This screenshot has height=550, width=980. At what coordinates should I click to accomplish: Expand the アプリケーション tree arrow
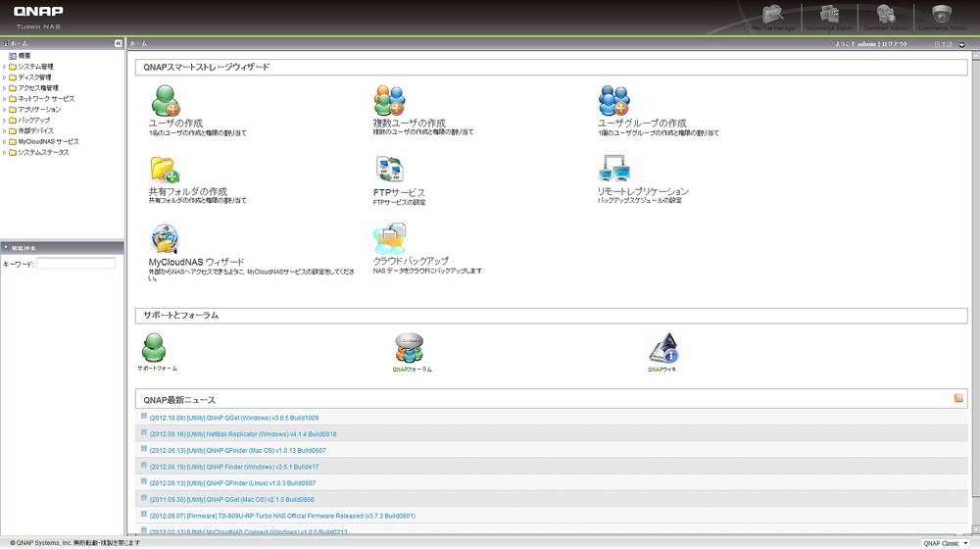[4, 110]
